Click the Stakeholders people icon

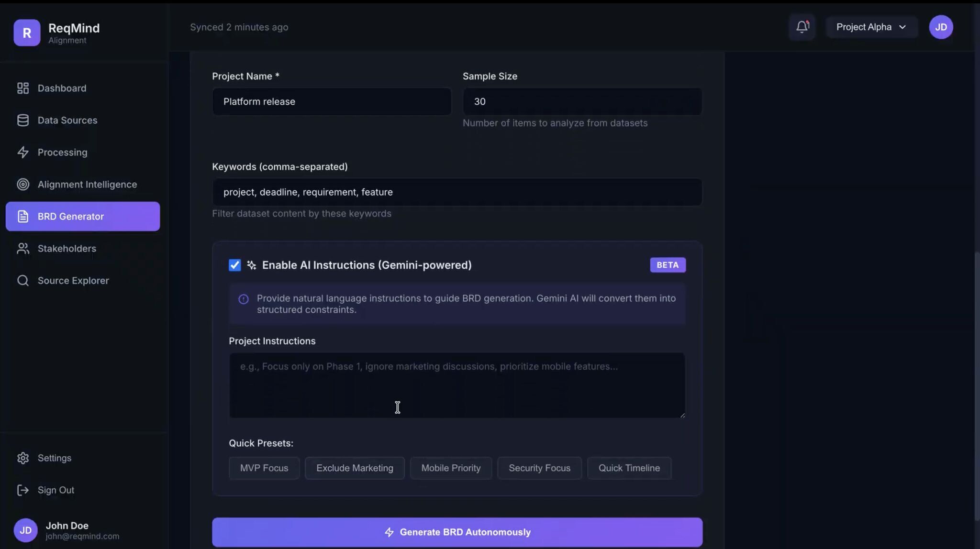(23, 248)
